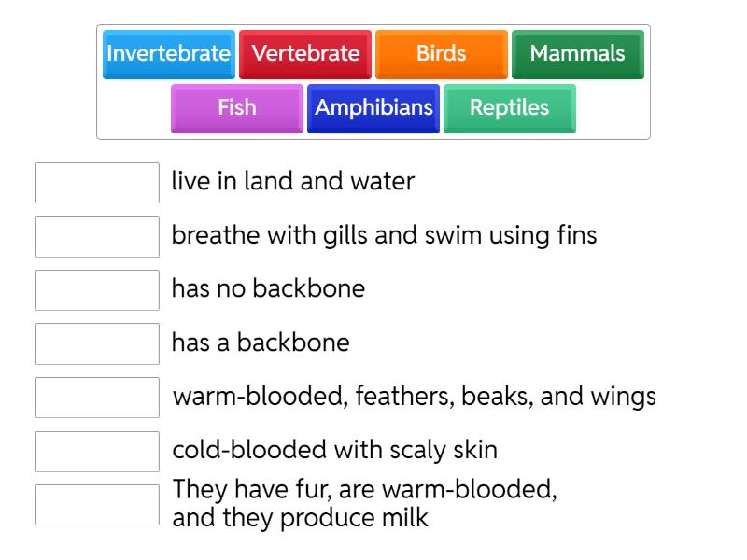The height and width of the screenshot is (560, 747).
Task: Click empty box next to 'produce milk' clue
Action: coord(97,505)
